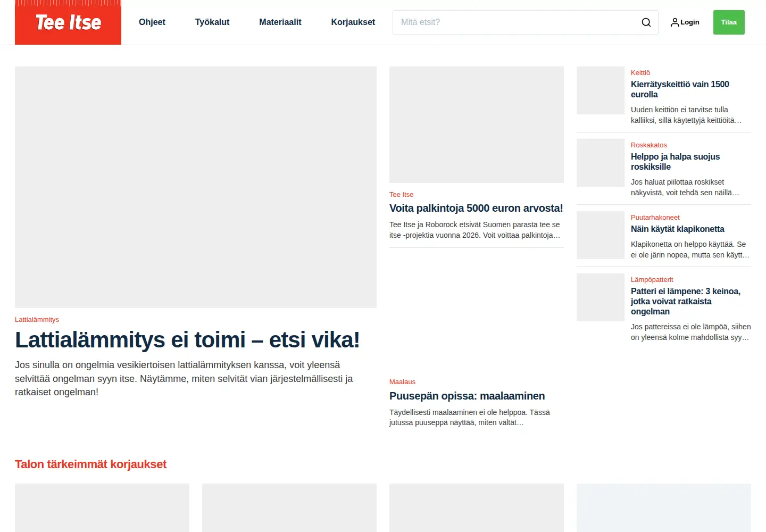Click the Roskakatos category label
This screenshot has width=766, height=532.
click(648, 145)
